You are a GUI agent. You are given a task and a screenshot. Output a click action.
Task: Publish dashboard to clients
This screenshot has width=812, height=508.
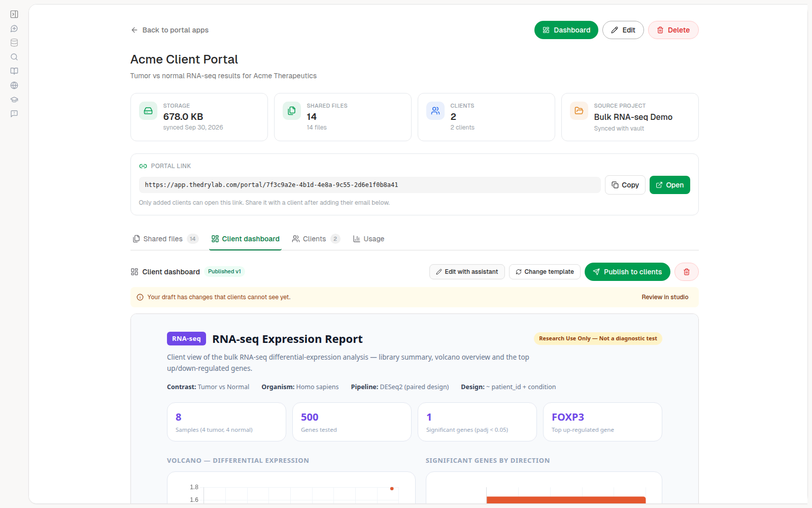627,272
